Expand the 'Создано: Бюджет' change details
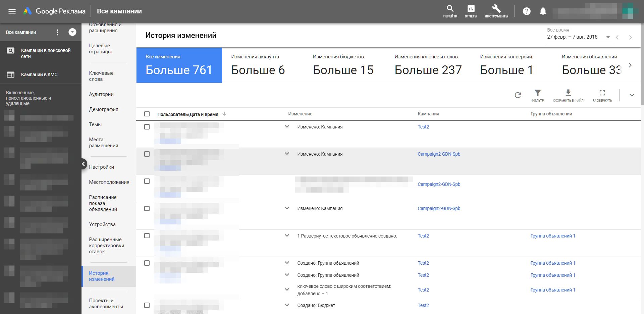 [x=287, y=305]
